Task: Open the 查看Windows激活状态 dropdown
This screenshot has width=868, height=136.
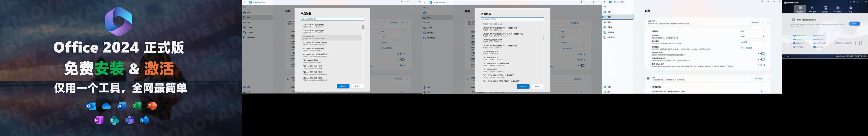Action: (846, 43)
